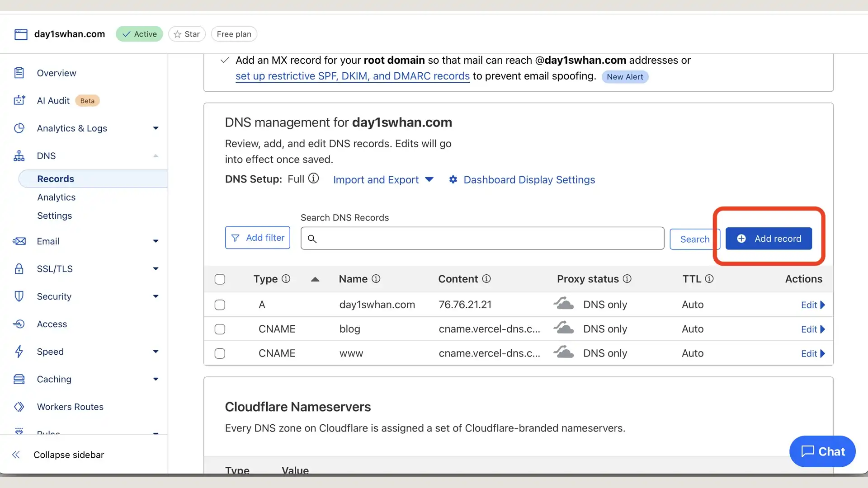Click the star icon in the Star button

[x=178, y=34]
